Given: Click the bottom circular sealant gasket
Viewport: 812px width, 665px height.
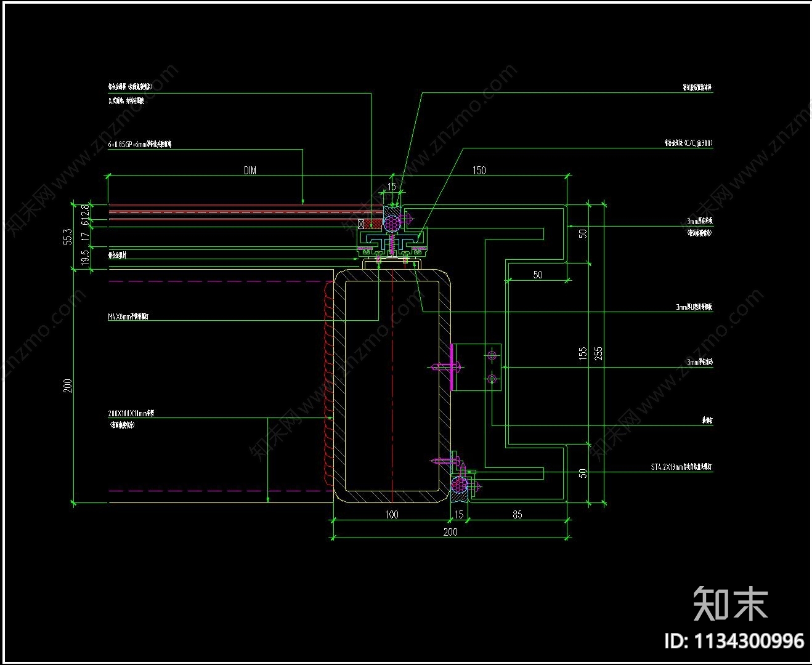Looking at the screenshot, I should (x=459, y=485).
